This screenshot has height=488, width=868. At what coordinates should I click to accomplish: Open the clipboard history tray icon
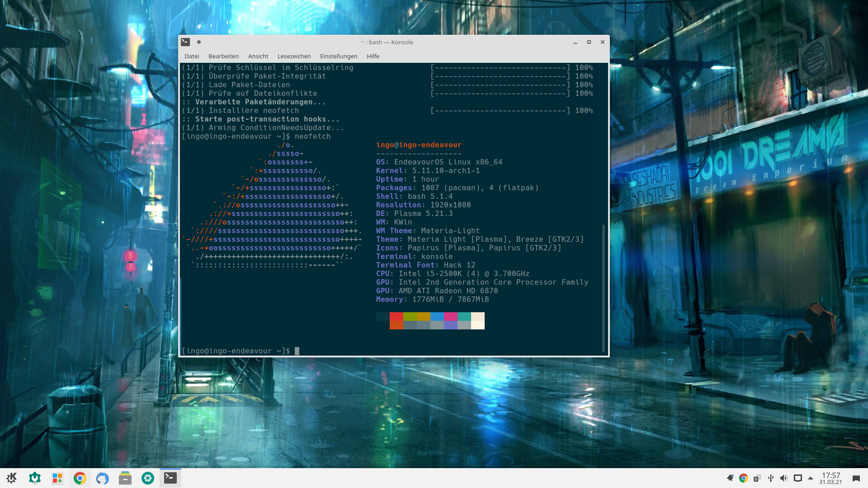click(x=757, y=478)
